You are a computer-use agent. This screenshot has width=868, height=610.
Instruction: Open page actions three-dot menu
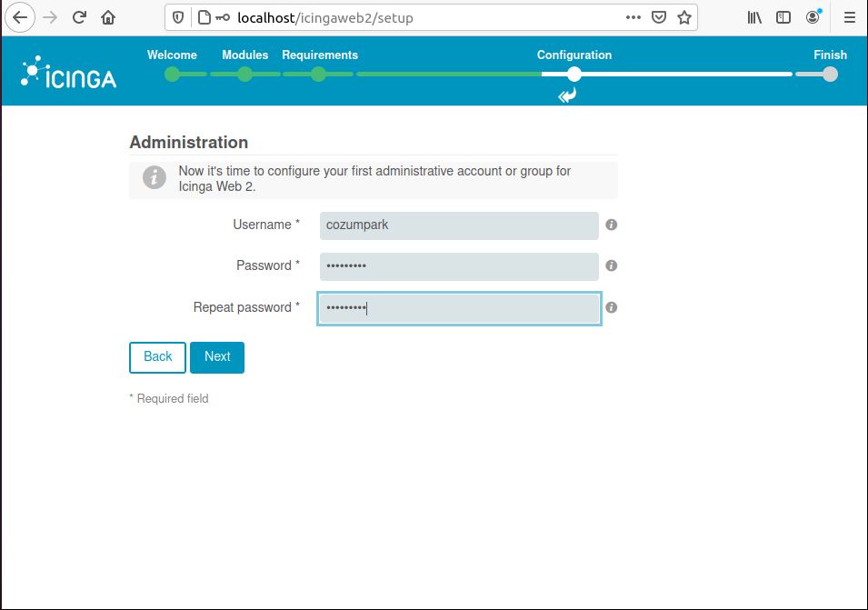634,17
